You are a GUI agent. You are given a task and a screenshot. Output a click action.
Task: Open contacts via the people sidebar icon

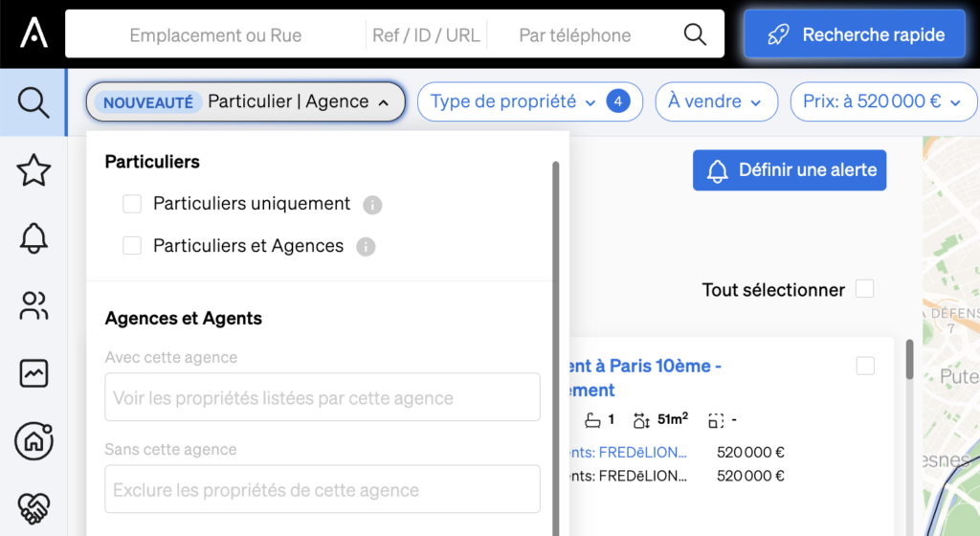[x=33, y=306]
